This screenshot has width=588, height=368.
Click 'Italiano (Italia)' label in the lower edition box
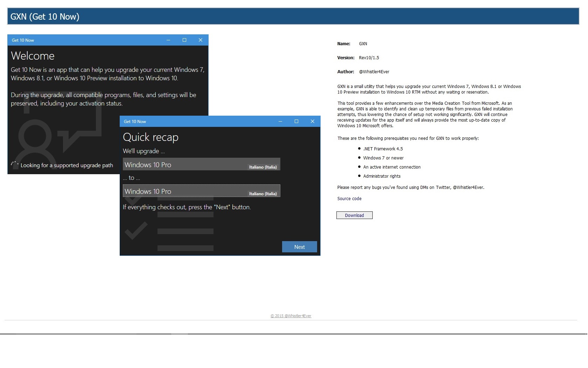[263, 194]
